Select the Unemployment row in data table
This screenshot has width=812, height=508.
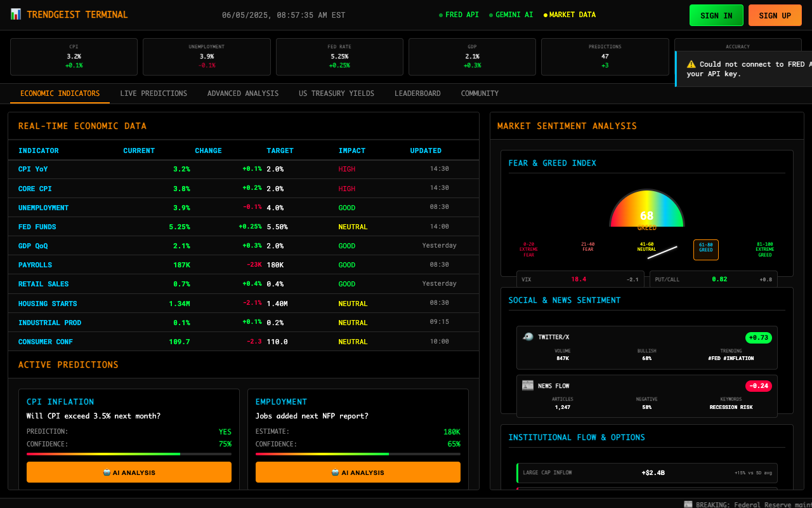click(244, 208)
